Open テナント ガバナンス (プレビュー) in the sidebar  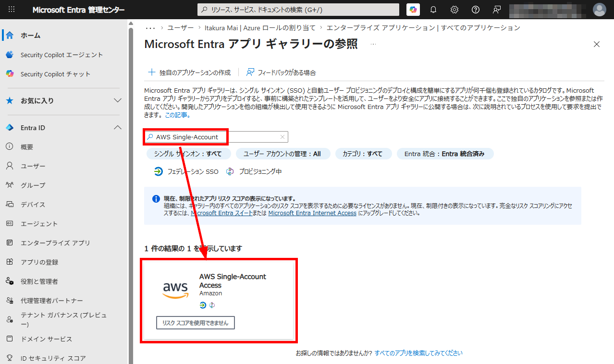[63, 319]
